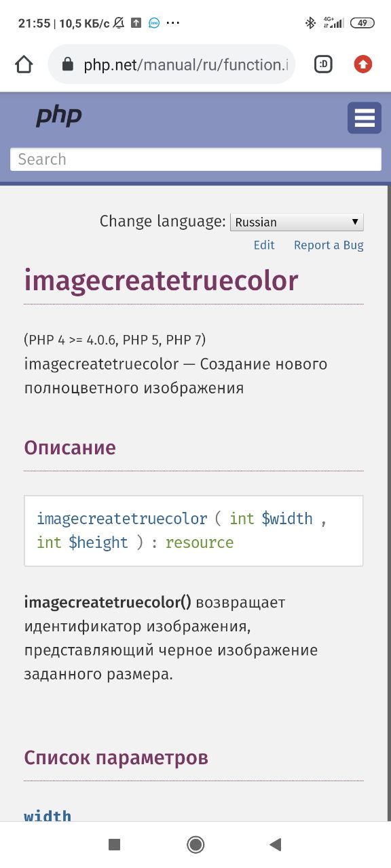Open the tab switcher icon
Image resolution: width=391 pixels, height=868 pixels.
[323, 64]
